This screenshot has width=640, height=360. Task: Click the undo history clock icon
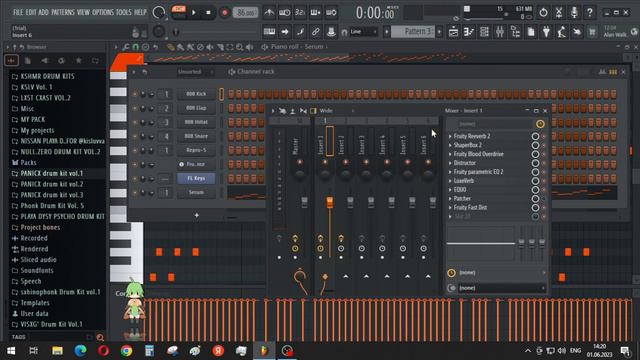click(x=543, y=13)
